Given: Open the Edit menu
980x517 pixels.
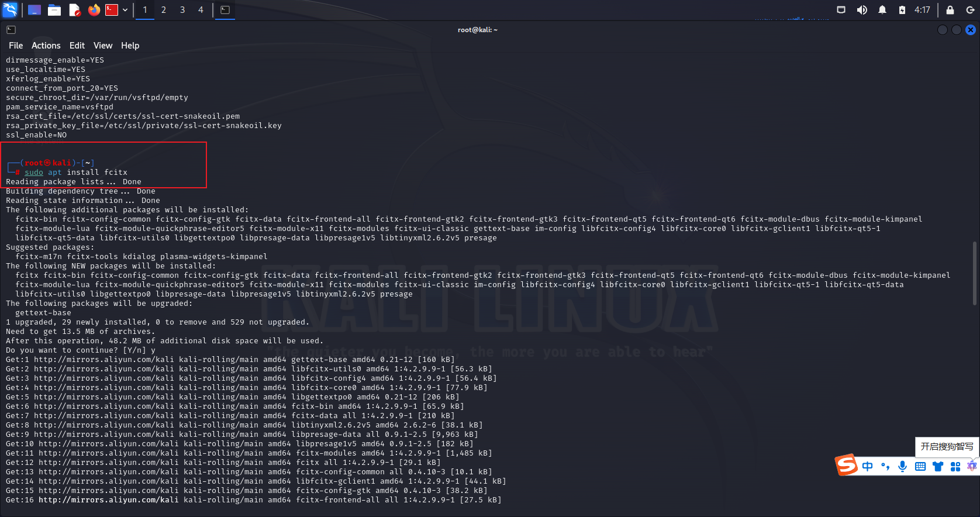Looking at the screenshot, I should [x=77, y=46].
